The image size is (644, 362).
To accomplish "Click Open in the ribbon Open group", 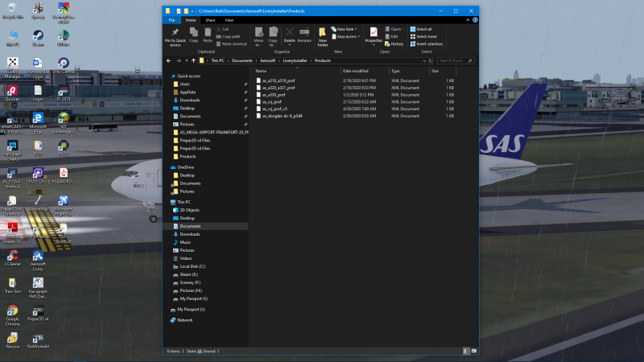I will tap(394, 29).
